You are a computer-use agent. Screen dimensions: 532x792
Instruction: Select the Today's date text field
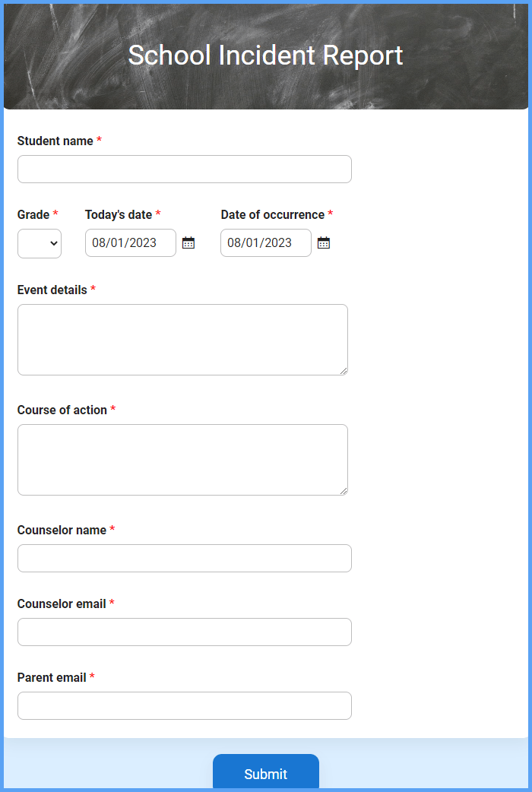point(131,243)
